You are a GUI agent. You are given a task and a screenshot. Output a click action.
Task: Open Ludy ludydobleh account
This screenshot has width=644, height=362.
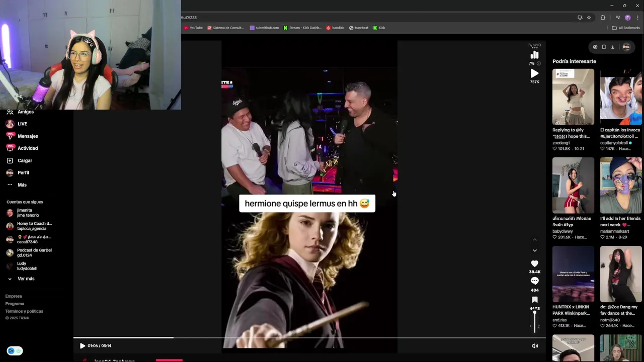22,265
